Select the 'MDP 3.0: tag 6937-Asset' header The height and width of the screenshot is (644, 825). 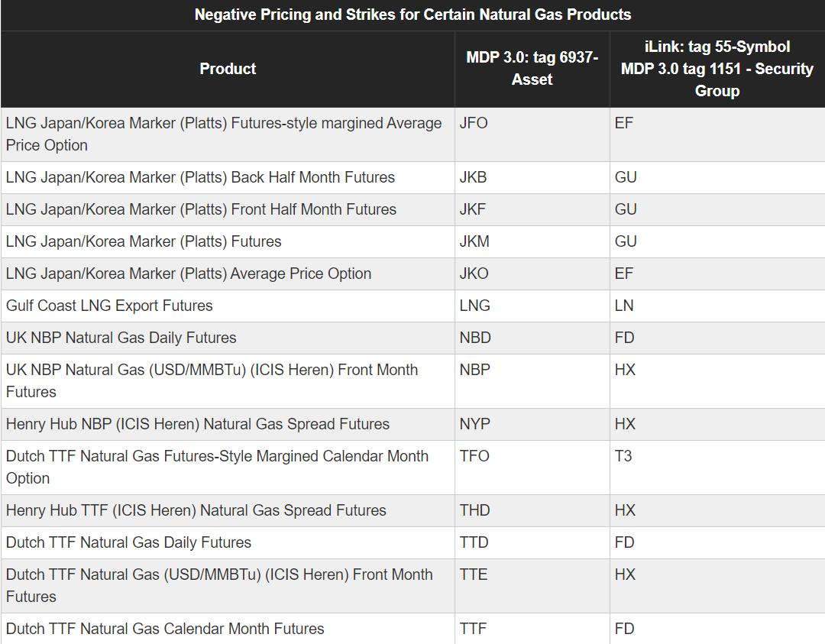click(532, 69)
